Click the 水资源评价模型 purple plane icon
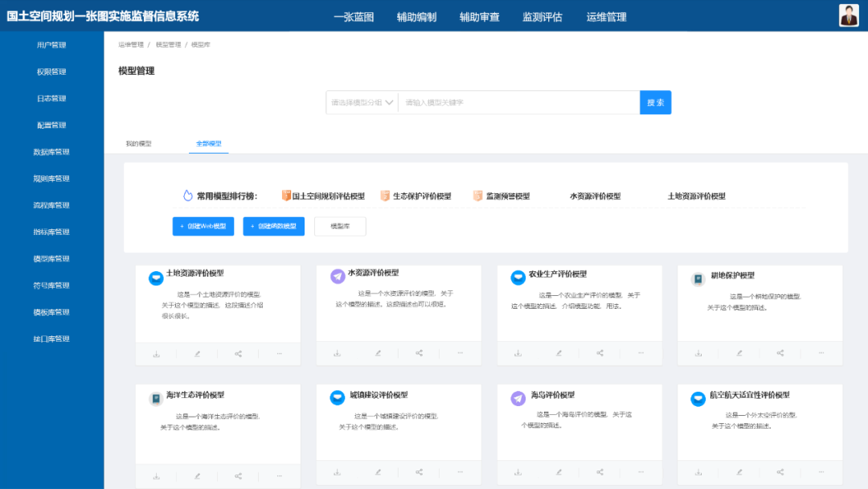The image size is (868, 489). (338, 276)
